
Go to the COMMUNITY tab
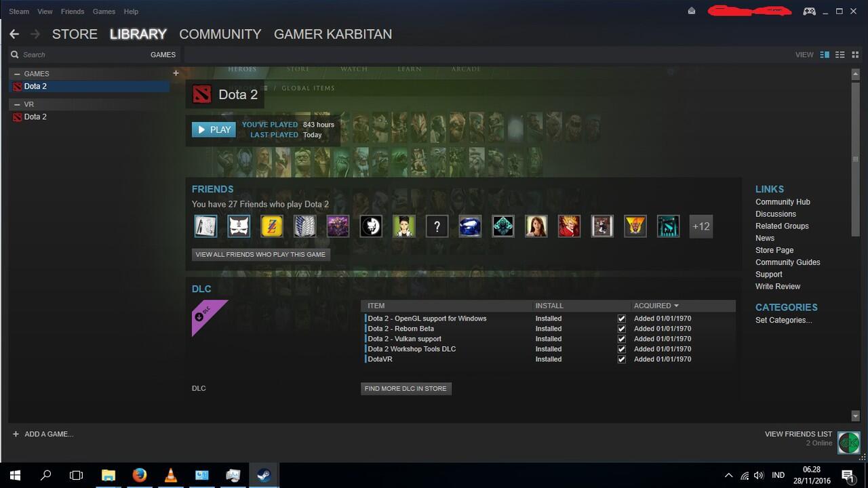point(220,34)
